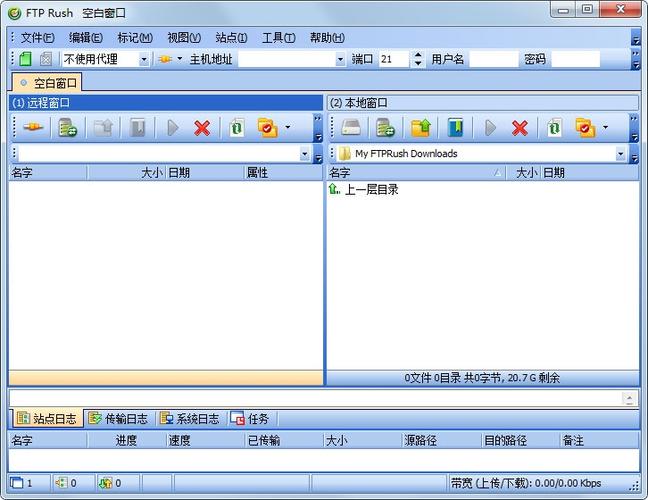Click the up-level arrow icon beside 上一层目录

pos(334,189)
